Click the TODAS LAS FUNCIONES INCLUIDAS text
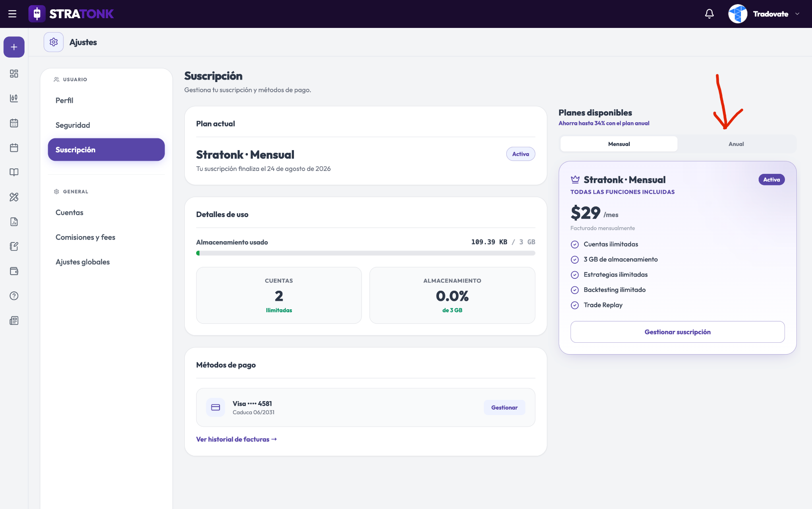Screen dimensions: 812x509 click(x=623, y=192)
